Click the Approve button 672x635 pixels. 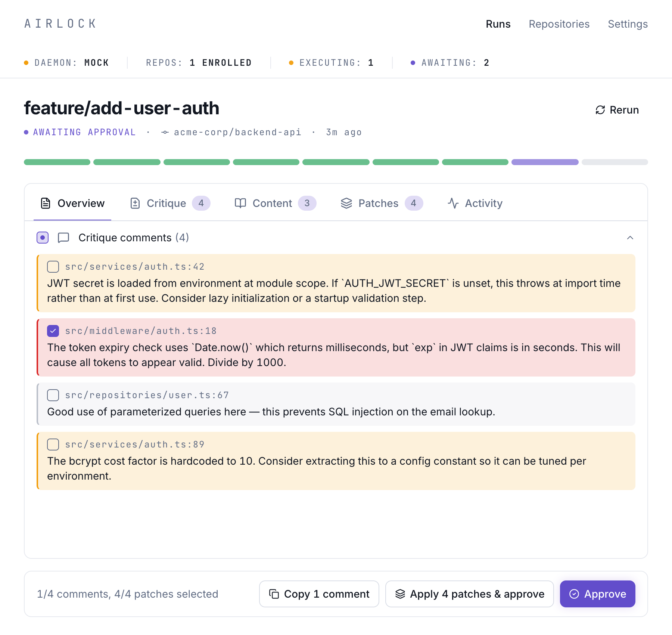pos(597,594)
